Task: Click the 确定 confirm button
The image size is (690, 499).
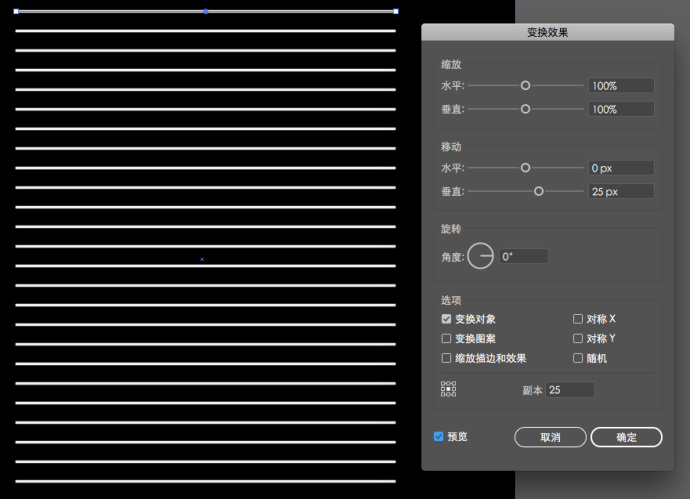Action: pyautogui.click(x=626, y=437)
